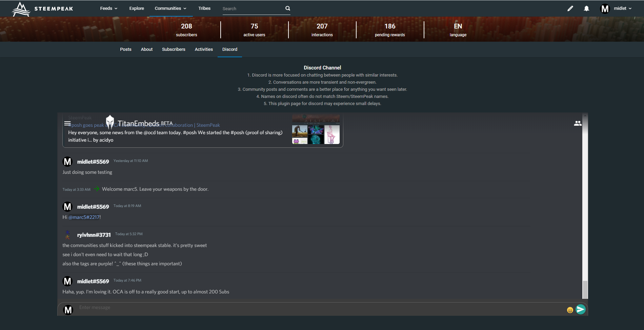
Task: Click midlet avatar on 8:19 AM message
Action: point(68,207)
